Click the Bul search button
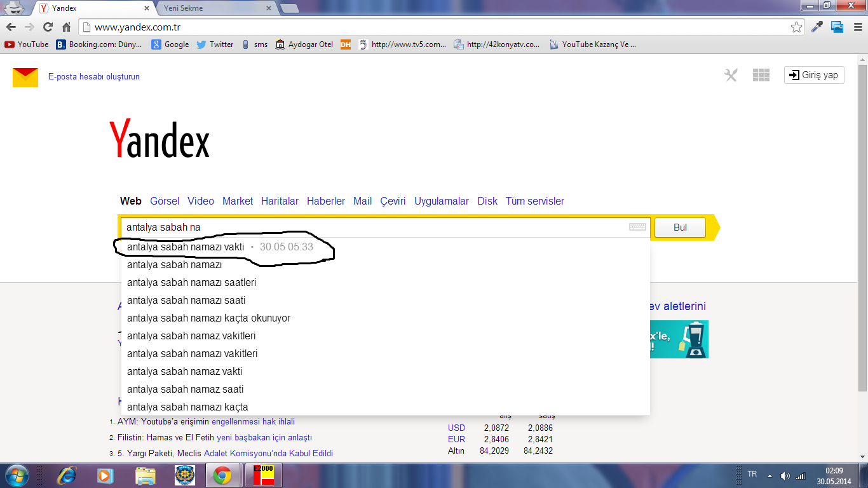Viewport: 868px width, 488px height. 680,227
